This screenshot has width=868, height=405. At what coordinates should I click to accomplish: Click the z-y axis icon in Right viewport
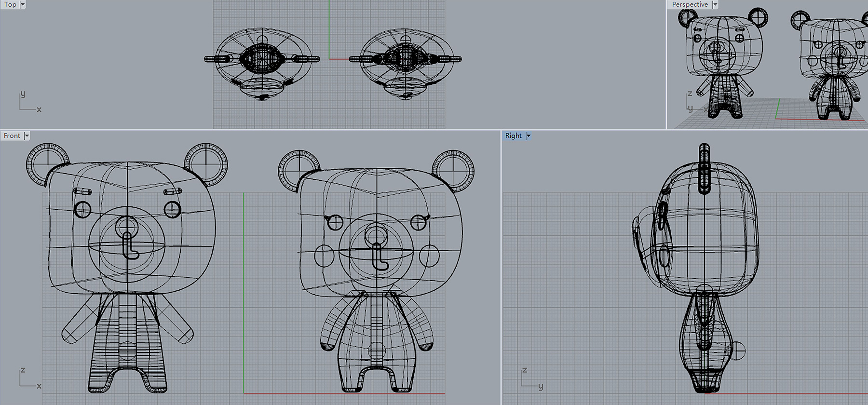(531, 378)
